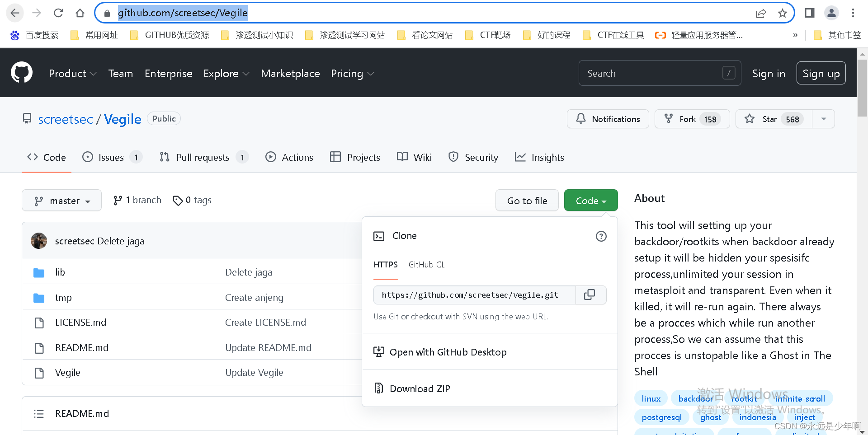Screen dimensions: 868x435
Task: View the 1 branch link
Action: tap(137, 200)
